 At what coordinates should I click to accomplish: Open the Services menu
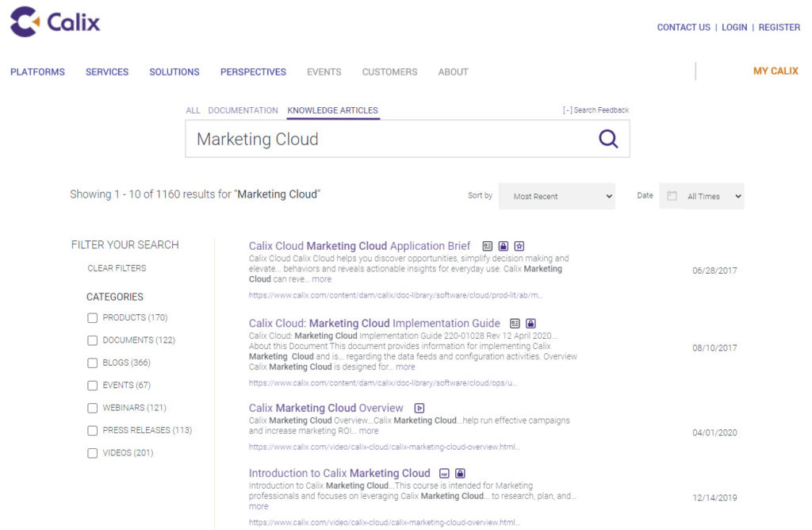tap(107, 72)
